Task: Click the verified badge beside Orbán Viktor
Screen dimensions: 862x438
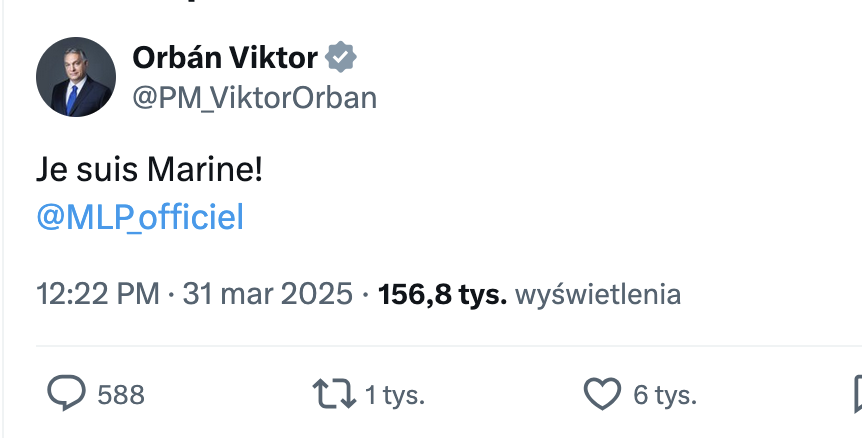Action: (x=341, y=59)
